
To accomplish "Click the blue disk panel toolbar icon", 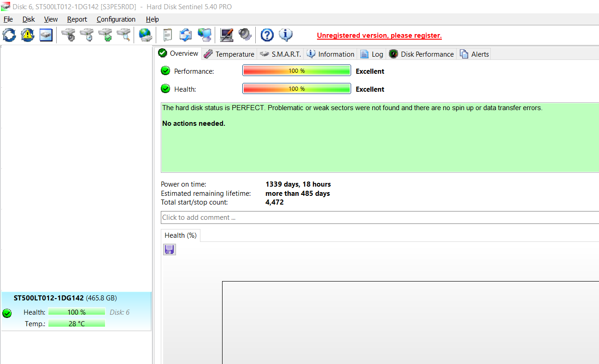I will (x=46, y=35).
